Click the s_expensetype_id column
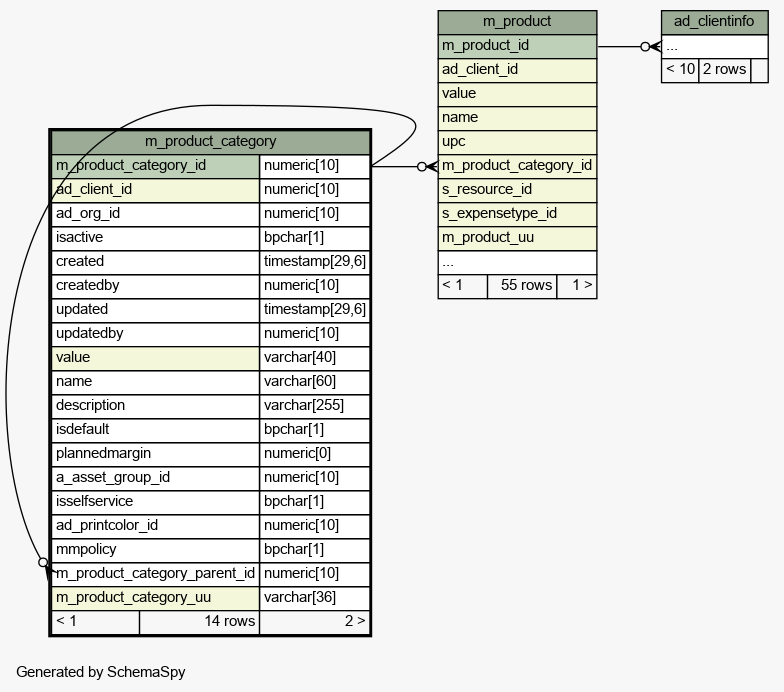 click(517, 213)
